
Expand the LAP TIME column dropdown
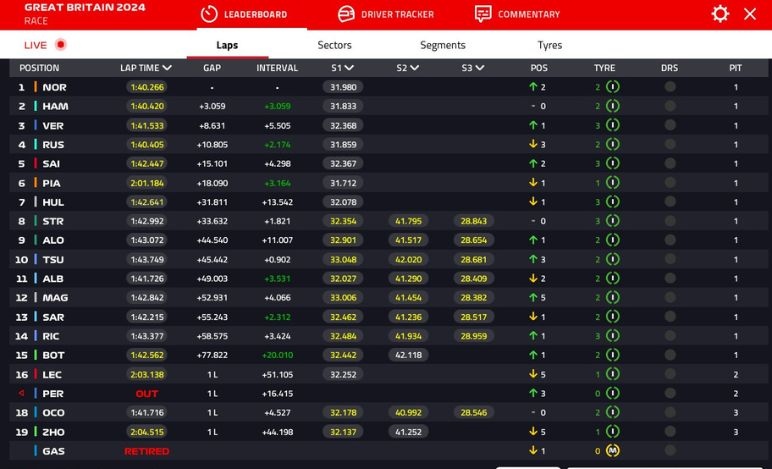[x=167, y=68]
